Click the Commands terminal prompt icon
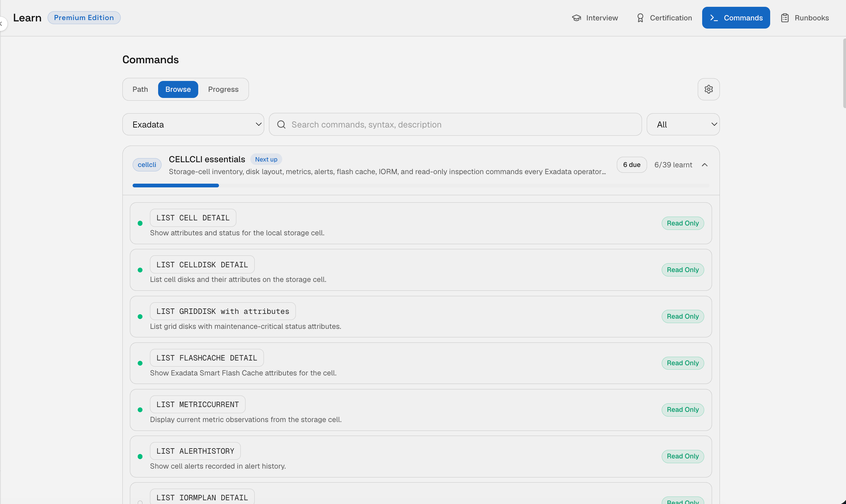This screenshot has height=504, width=846. (714, 18)
